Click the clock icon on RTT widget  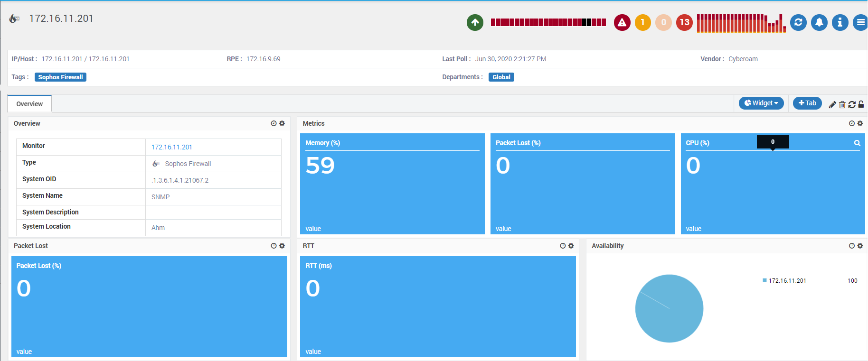pos(563,246)
